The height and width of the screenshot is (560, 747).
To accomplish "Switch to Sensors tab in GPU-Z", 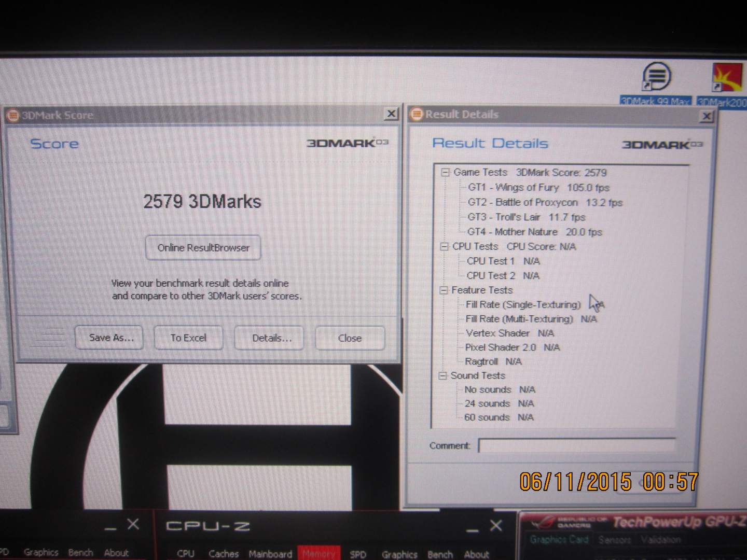I will click(614, 540).
